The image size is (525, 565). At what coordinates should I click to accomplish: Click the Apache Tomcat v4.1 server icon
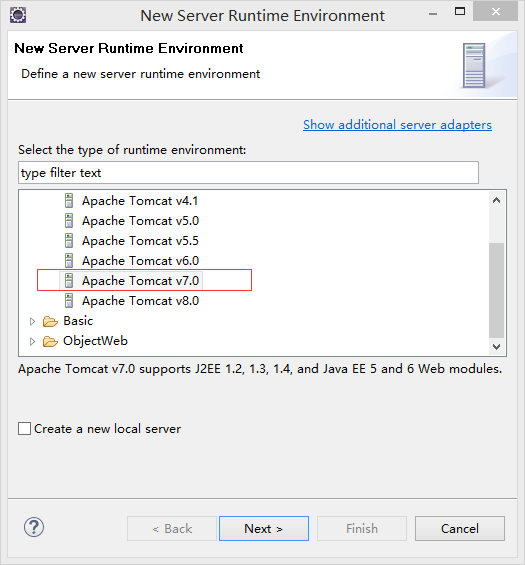(x=69, y=201)
